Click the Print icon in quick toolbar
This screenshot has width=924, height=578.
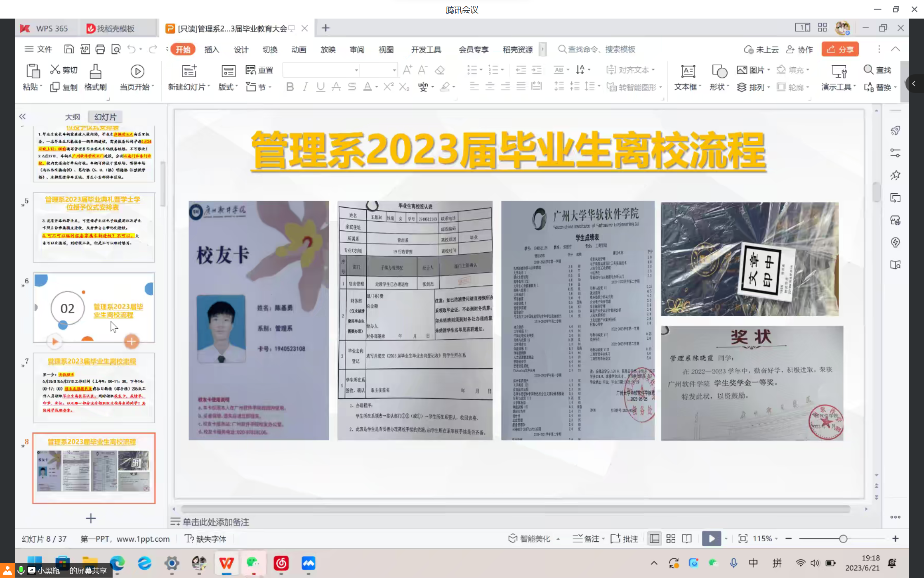[x=100, y=50]
